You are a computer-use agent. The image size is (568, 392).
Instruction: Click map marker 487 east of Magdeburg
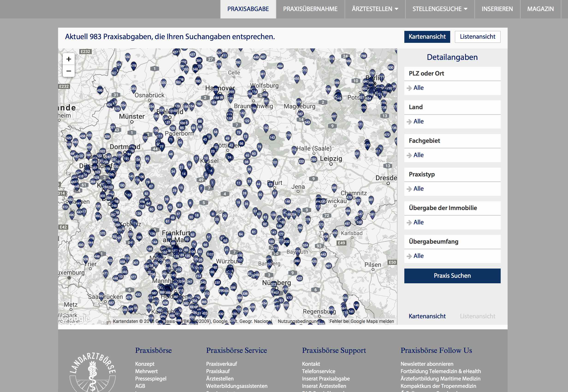coord(334,116)
